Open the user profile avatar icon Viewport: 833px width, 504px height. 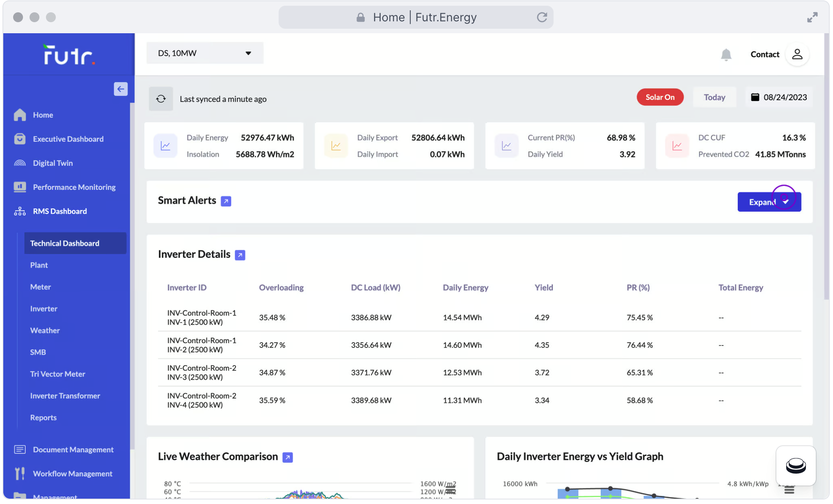(x=797, y=54)
